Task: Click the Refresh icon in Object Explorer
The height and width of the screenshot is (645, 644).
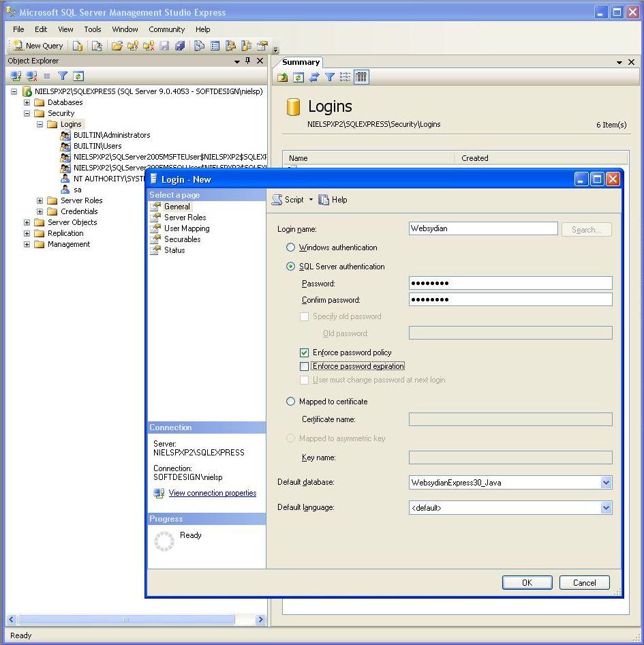Action: [x=78, y=76]
